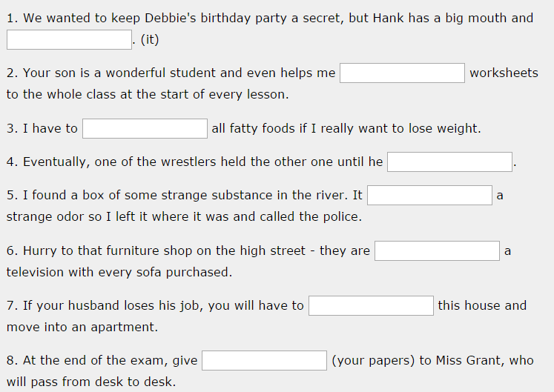Focus the blank following "in the river. It"
Viewport: 554px width, 392px height.
tap(429, 195)
